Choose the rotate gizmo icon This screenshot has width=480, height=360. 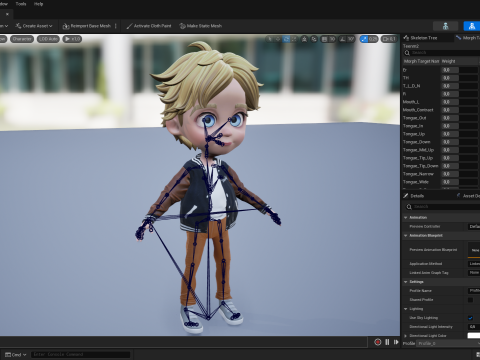coord(286,39)
